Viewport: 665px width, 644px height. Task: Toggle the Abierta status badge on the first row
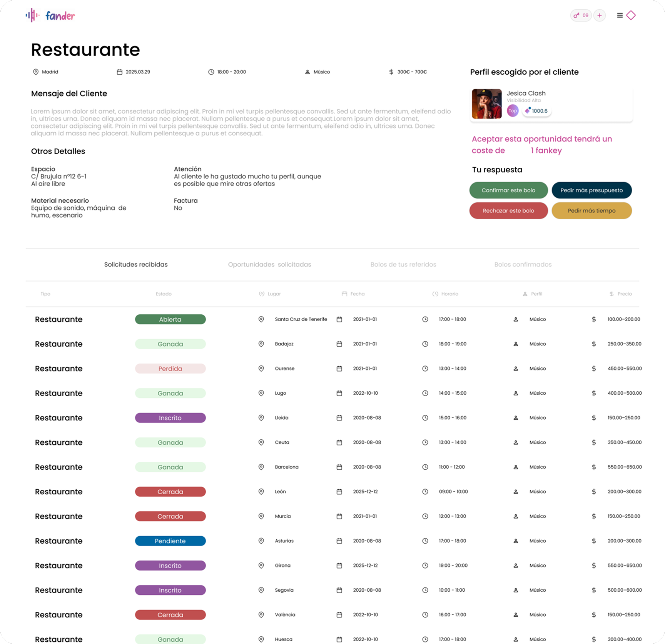tap(170, 319)
